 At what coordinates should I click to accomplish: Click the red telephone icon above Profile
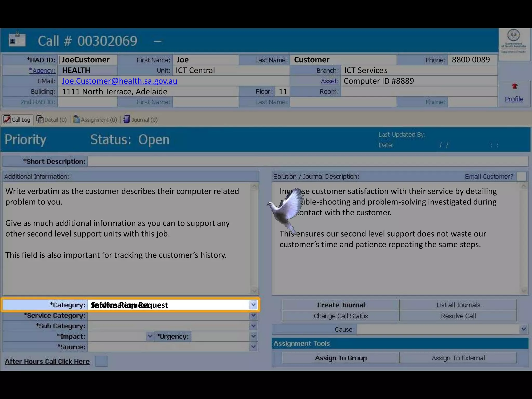(515, 87)
